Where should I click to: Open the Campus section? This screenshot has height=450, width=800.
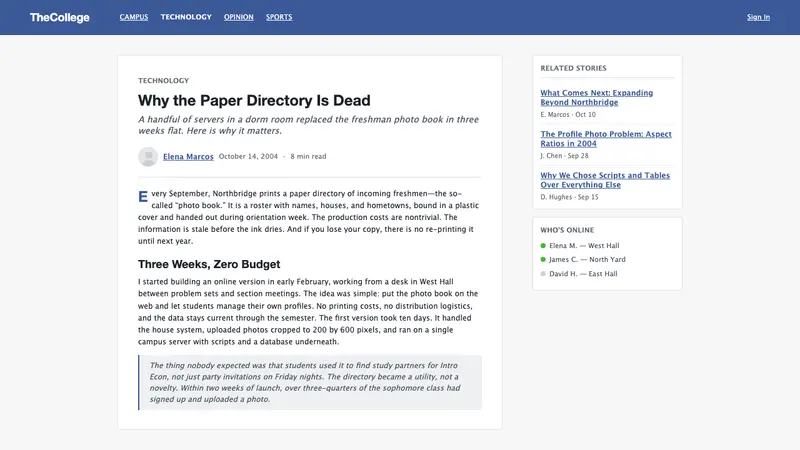tap(134, 17)
